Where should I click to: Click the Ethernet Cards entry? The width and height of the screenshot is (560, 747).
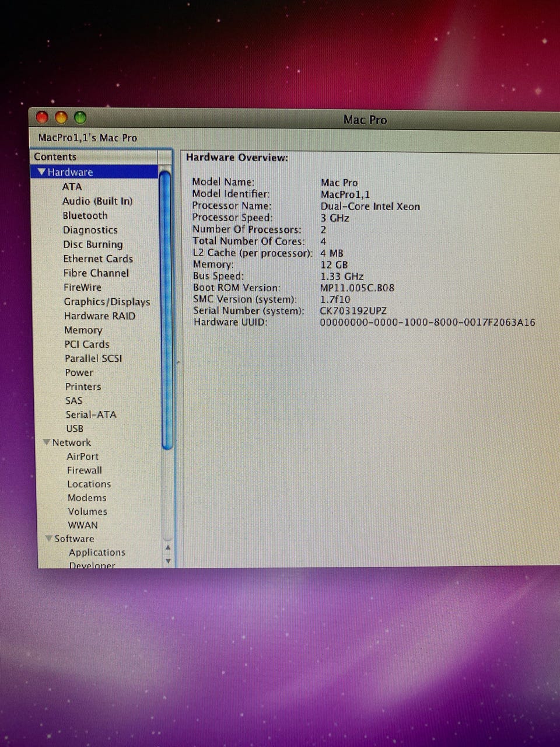pyautogui.click(x=98, y=259)
